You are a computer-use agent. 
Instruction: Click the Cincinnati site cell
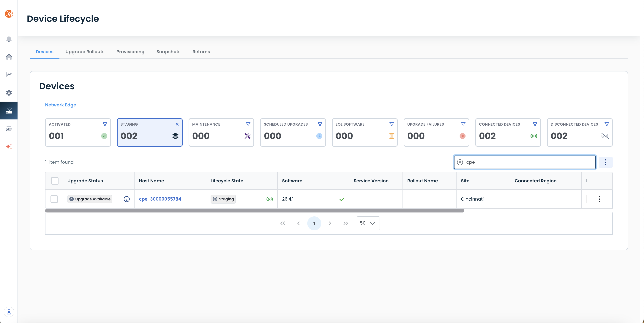[x=472, y=199]
